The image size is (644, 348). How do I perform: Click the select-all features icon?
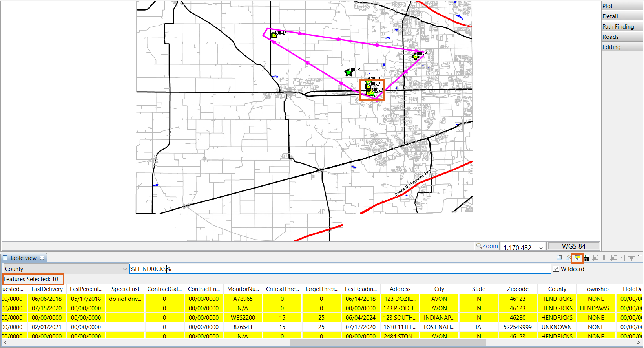tap(559, 258)
